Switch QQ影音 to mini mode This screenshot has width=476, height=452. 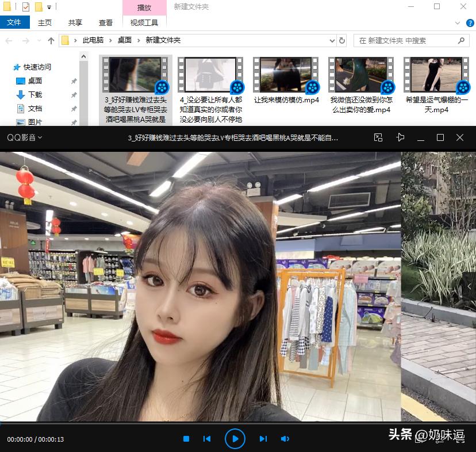(x=378, y=137)
